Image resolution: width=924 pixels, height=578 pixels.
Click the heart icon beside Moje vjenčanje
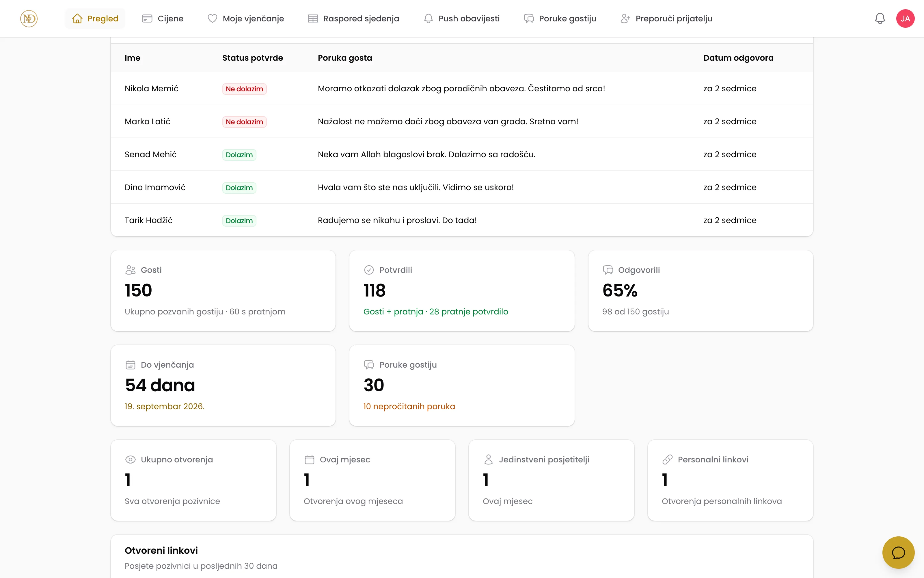coord(212,18)
